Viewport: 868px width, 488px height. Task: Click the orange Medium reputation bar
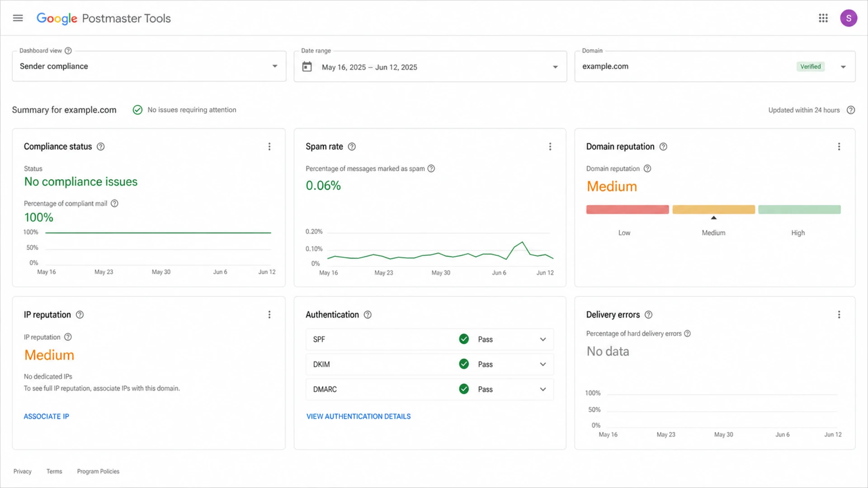coord(713,210)
